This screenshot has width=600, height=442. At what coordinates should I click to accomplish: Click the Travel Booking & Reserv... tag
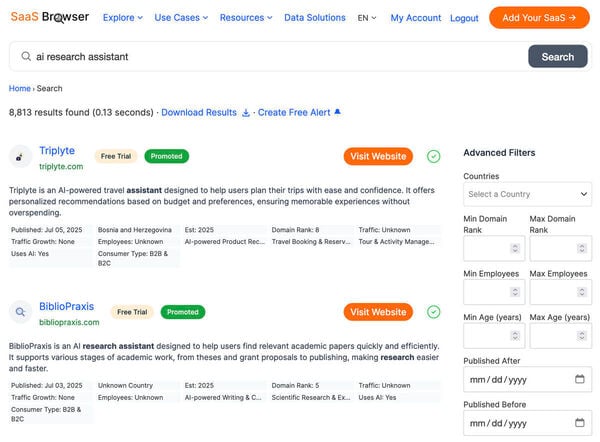tap(311, 241)
